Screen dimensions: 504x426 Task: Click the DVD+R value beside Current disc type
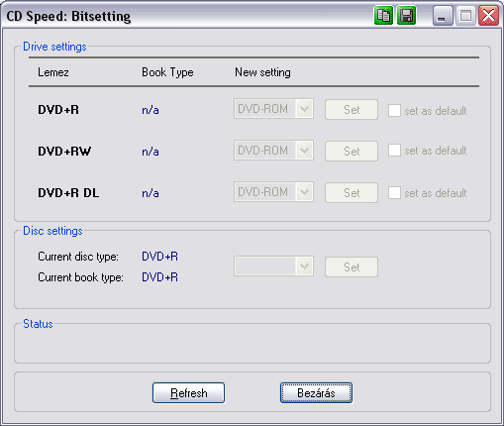[x=159, y=257]
